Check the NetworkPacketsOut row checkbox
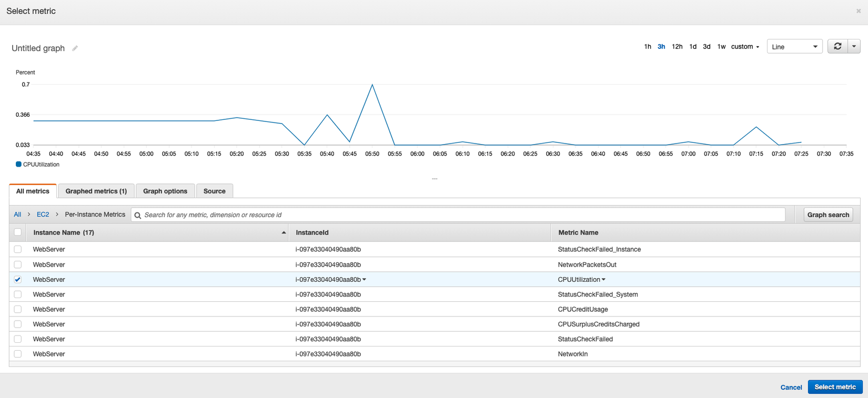This screenshot has height=398, width=868. point(18,264)
